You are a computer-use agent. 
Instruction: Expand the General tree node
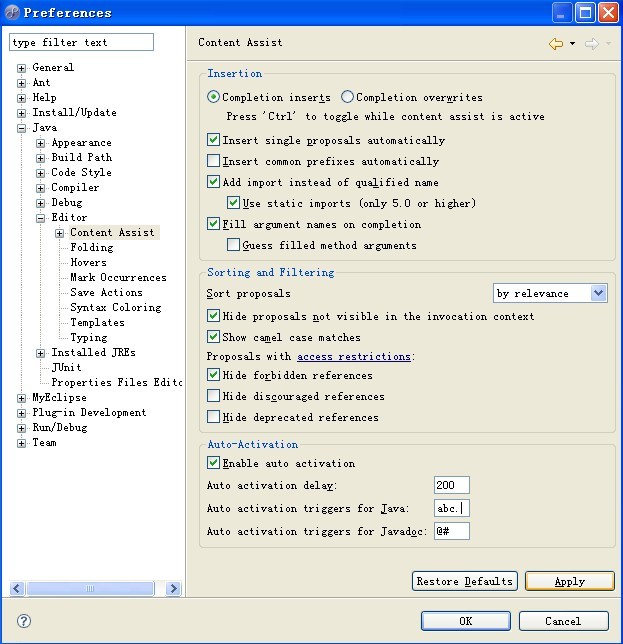click(x=21, y=68)
